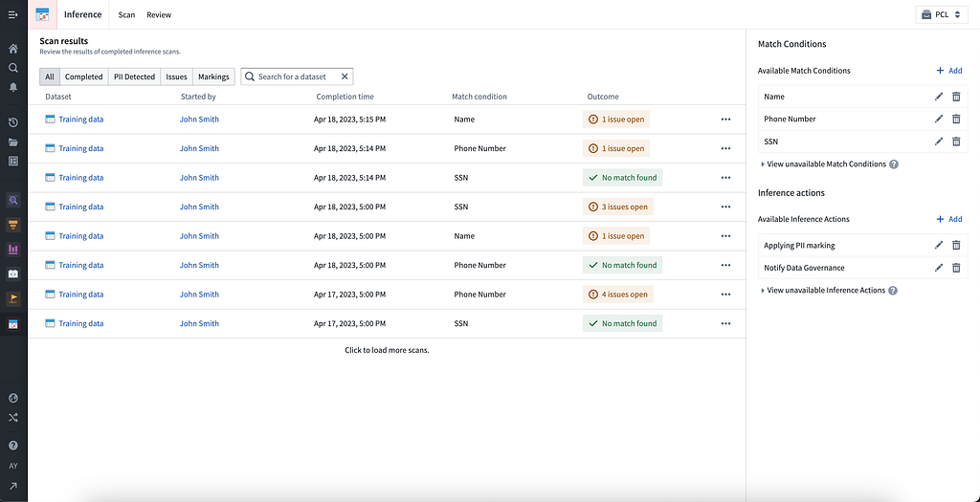Screen dimensions: 980x502
Task: Open the Review menu item
Action: point(159,14)
